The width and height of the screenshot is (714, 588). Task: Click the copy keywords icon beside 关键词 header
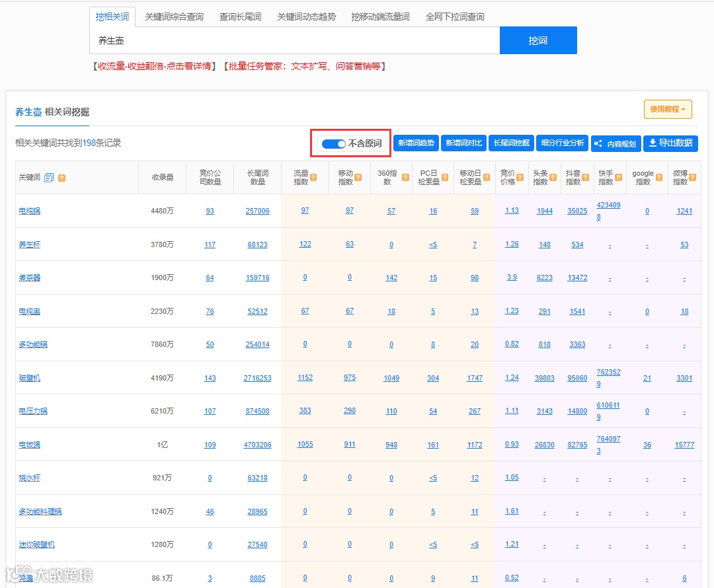[49, 178]
